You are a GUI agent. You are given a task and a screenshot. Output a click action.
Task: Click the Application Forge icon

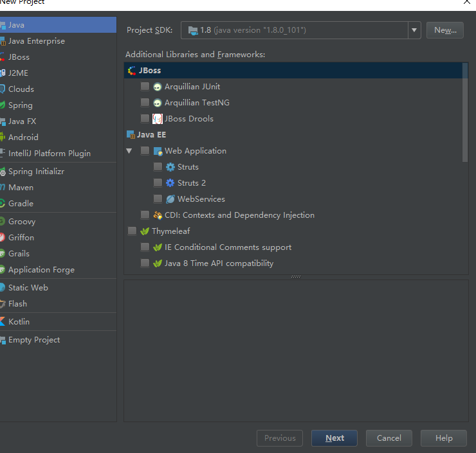[3, 270]
